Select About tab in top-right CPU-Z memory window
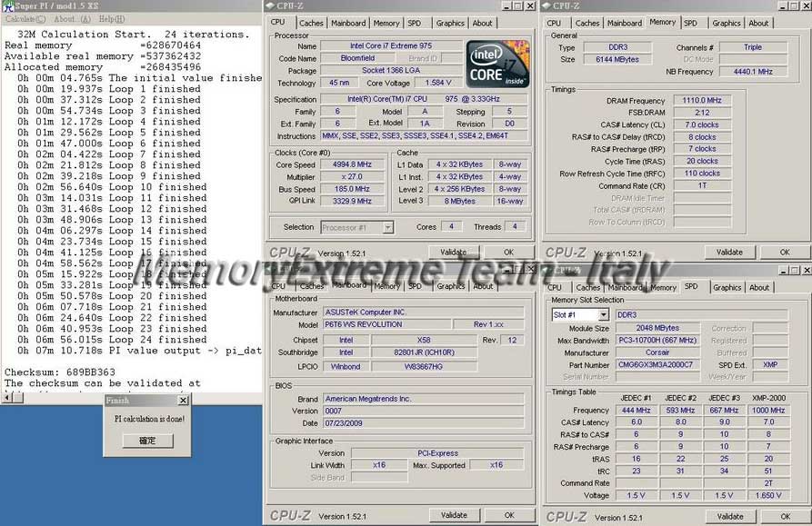This screenshot has height=526, width=812. (x=758, y=24)
